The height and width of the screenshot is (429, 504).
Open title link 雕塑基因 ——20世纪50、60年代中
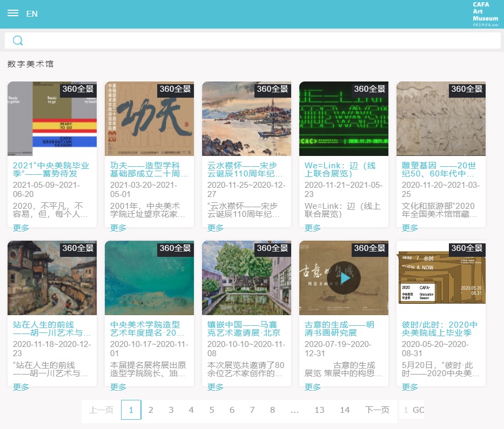tap(439, 169)
